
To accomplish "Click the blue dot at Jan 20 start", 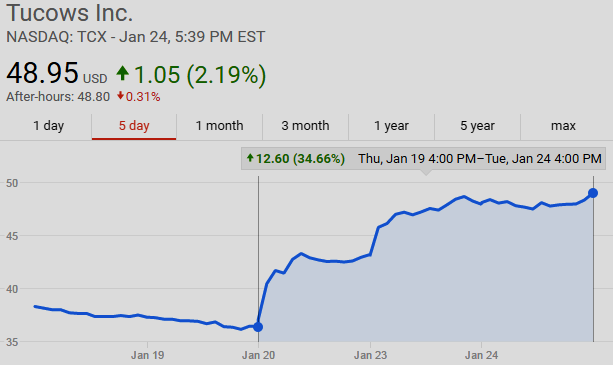I will pos(258,327).
